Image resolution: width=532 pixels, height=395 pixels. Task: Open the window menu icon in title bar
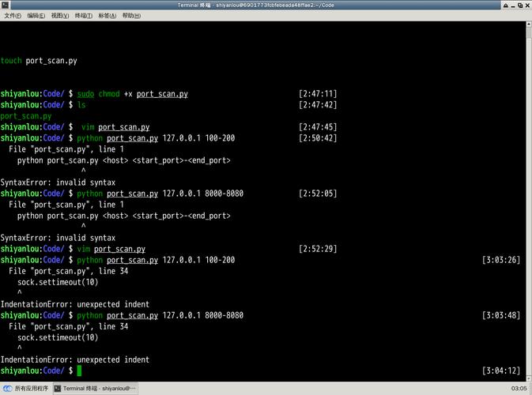pyautogui.click(x=6, y=6)
